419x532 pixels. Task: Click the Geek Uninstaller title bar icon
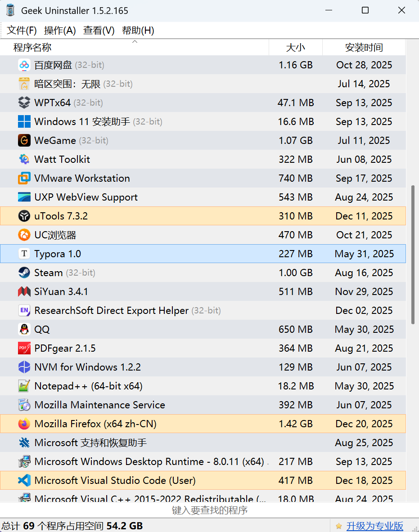[x=10, y=10]
